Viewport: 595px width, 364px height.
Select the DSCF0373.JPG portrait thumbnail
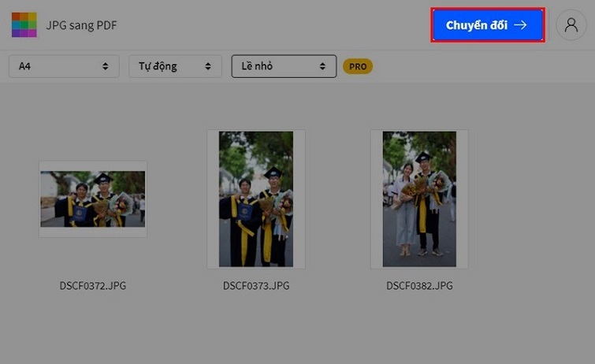(255, 199)
